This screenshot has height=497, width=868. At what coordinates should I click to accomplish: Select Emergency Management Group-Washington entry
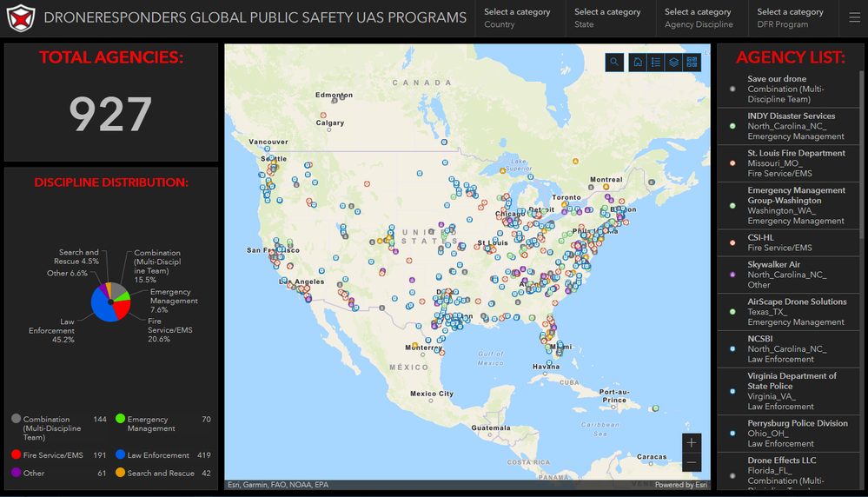point(788,205)
